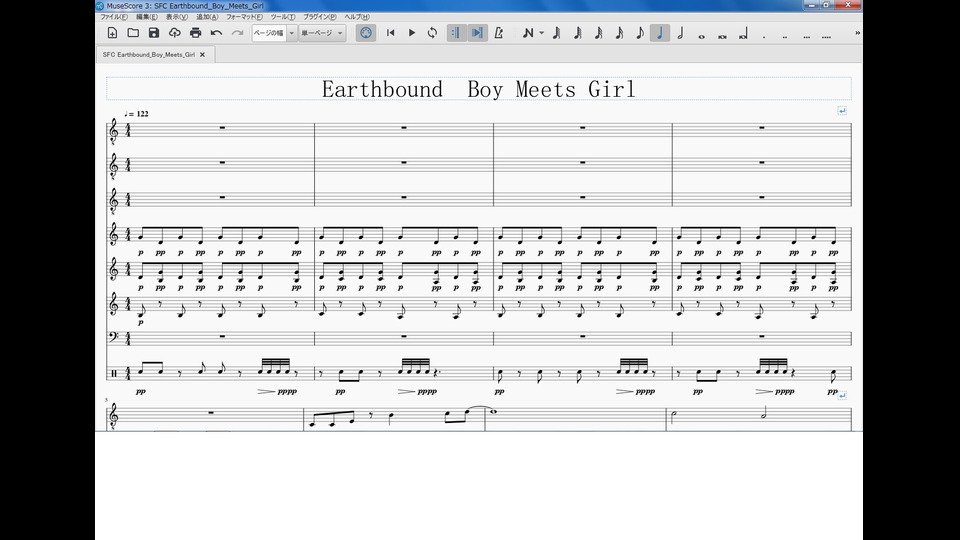The width and height of the screenshot is (960, 540).
Task: Open the 表示 menu
Action: (x=177, y=17)
